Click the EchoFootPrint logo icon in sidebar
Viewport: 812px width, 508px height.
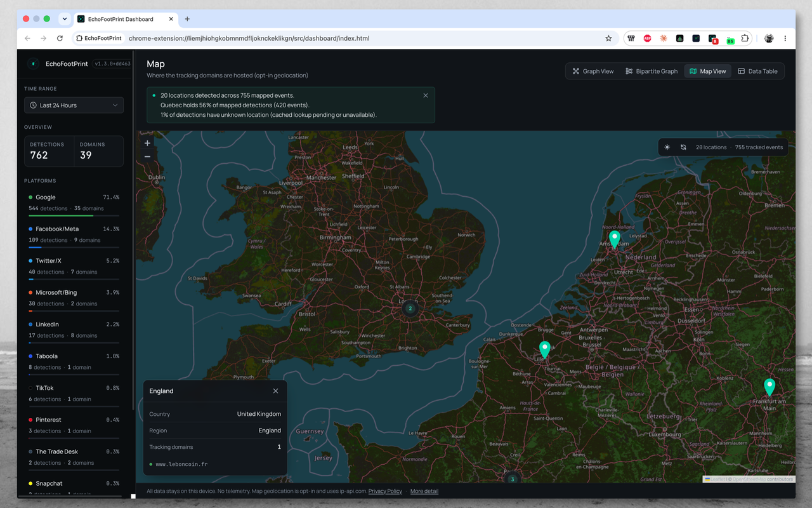(33, 63)
